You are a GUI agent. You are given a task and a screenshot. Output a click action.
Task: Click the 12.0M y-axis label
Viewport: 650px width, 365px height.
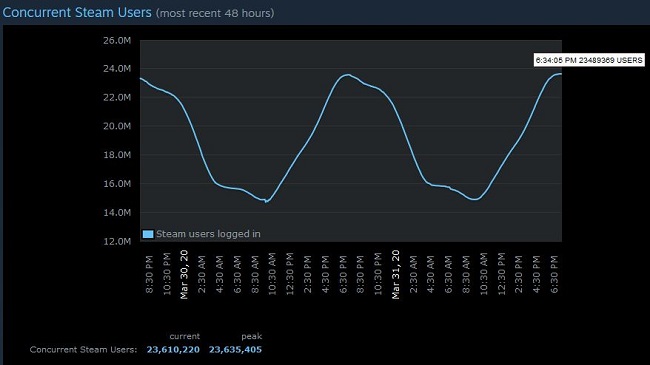[117, 241]
